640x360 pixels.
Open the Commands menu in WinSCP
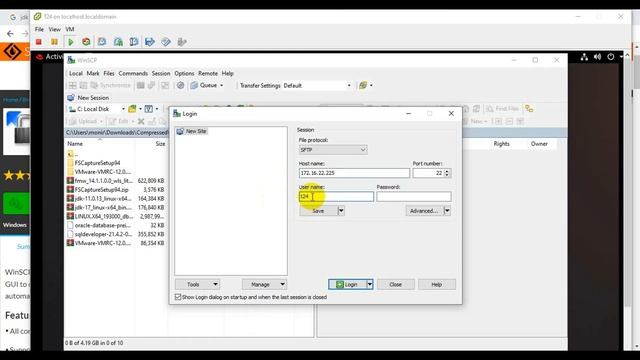click(x=133, y=73)
